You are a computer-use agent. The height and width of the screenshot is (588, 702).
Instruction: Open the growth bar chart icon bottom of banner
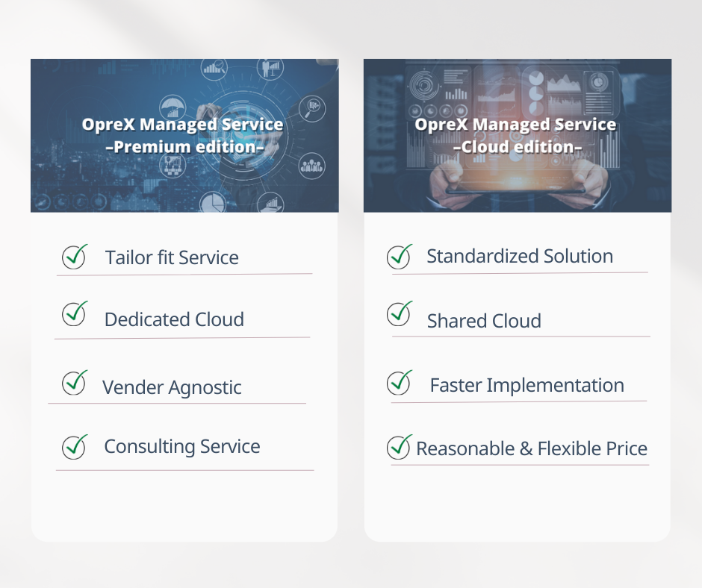point(271,204)
